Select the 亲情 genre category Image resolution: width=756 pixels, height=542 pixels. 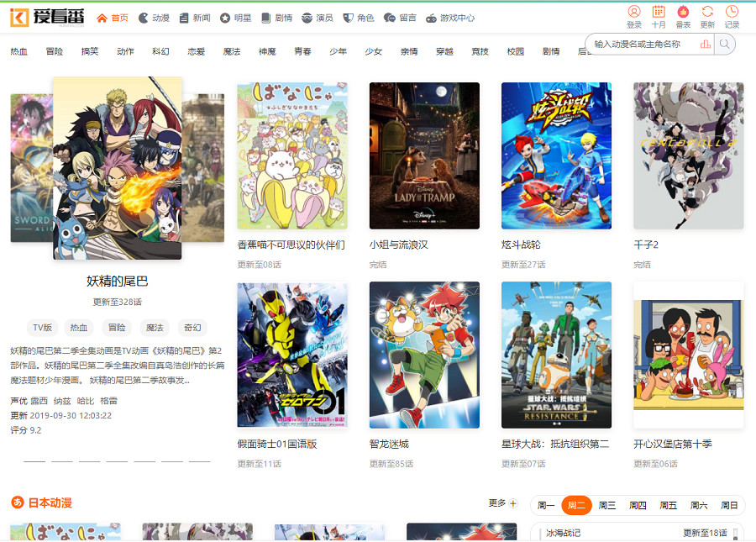pyautogui.click(x=409, y=51)
